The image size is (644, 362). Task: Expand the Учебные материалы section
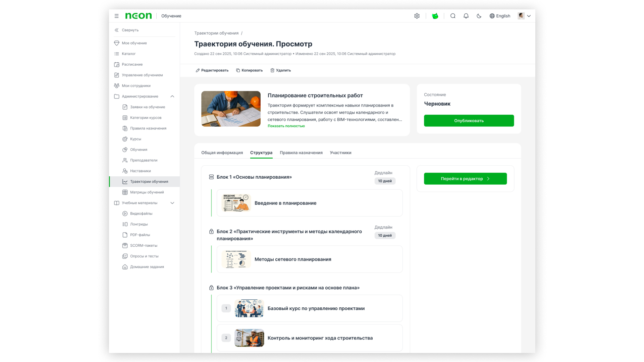coord(172,203)
